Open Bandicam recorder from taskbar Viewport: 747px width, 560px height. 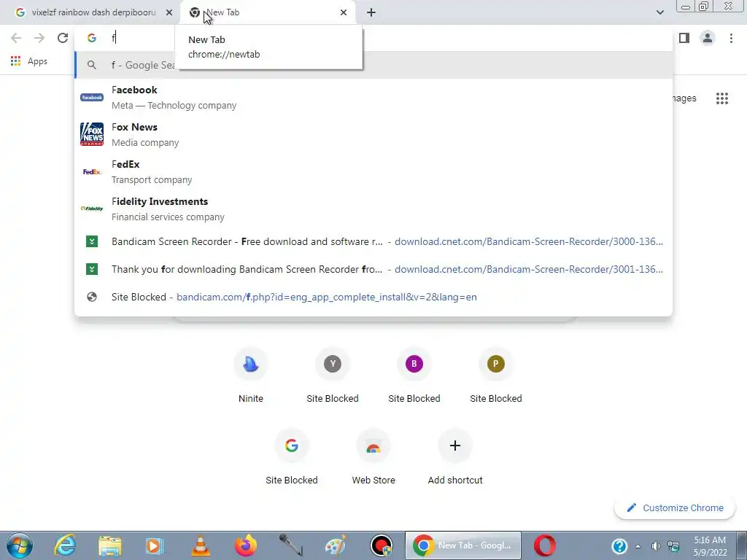(x=381, y=545)
